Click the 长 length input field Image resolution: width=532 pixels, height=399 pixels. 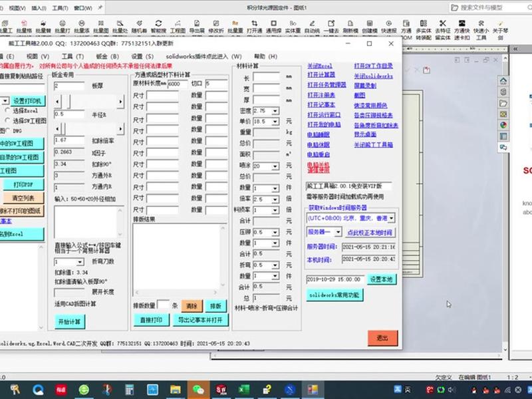coord(267,77)
